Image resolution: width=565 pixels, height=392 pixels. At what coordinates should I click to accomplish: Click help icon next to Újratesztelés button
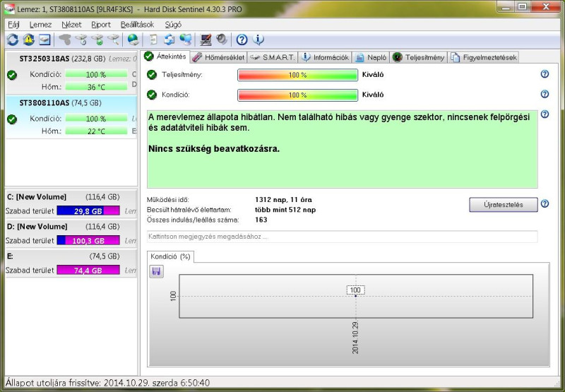point(545,203)
